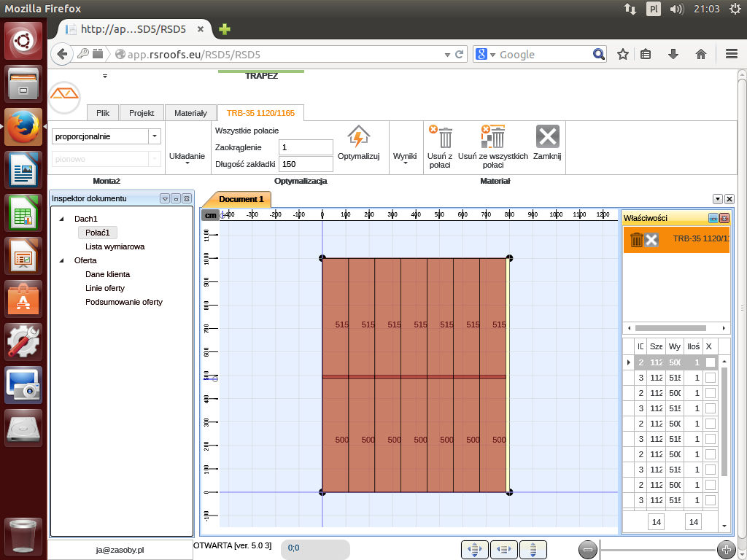Select Lista wymiarowa in document inspector

115,246
